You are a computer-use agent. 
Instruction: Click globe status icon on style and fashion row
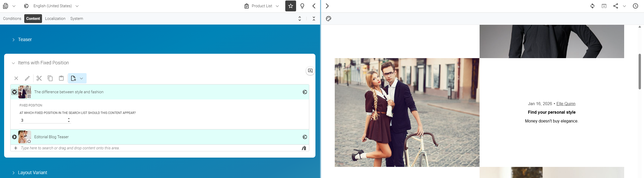[x=305, y=92]
